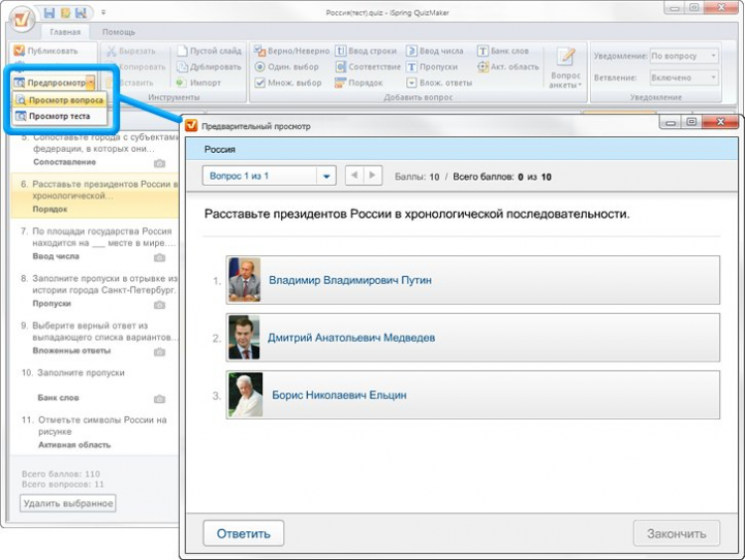Screen dimensions: 745x560
Task: Click the Всего баллов: 110 status text
Action: (x=61, y=474)
